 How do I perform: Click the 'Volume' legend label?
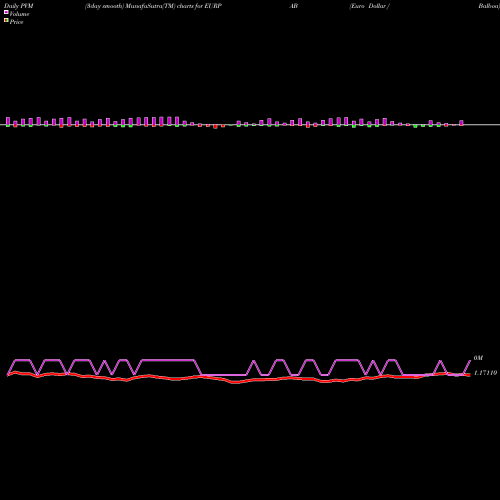coord(19,14)
